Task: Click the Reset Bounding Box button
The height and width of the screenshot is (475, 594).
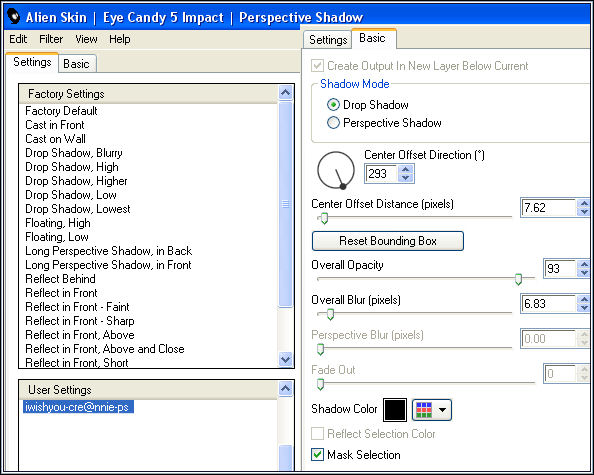Action: tap(388, 241)
